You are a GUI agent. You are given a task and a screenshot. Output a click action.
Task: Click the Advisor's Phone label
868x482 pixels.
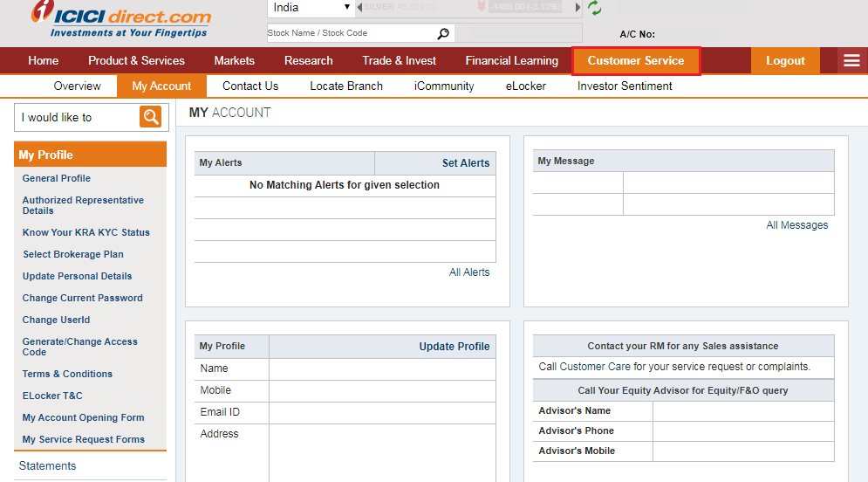(576, 430)
